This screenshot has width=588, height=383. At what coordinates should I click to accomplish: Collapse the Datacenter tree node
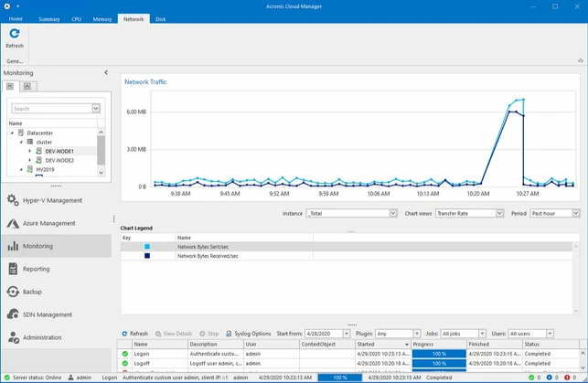coord(12,133)
